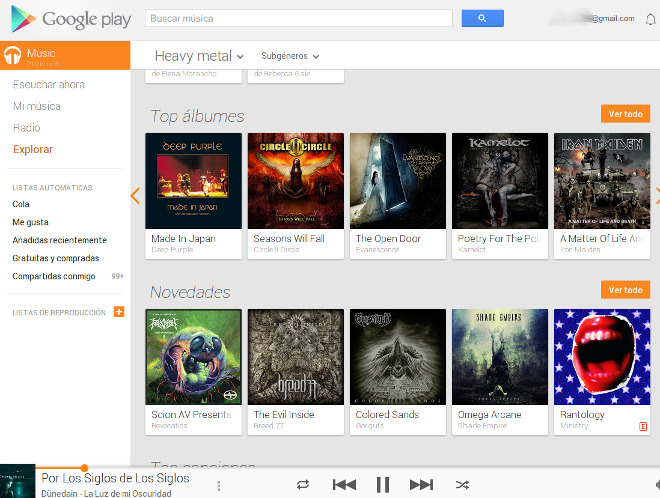Click the song title Por Los Siglos de Los Siglos
Screen dimensions: 660x498
click(x=115, y=478)
